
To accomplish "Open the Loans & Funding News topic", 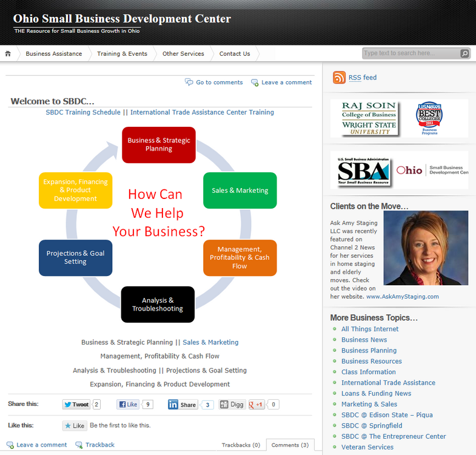I will pyautogui.click(x=376, y=393).
